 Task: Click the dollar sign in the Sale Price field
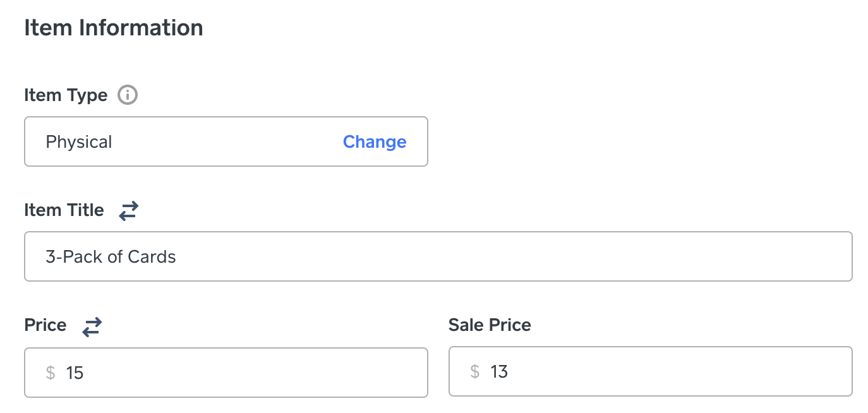click(475, 371)
